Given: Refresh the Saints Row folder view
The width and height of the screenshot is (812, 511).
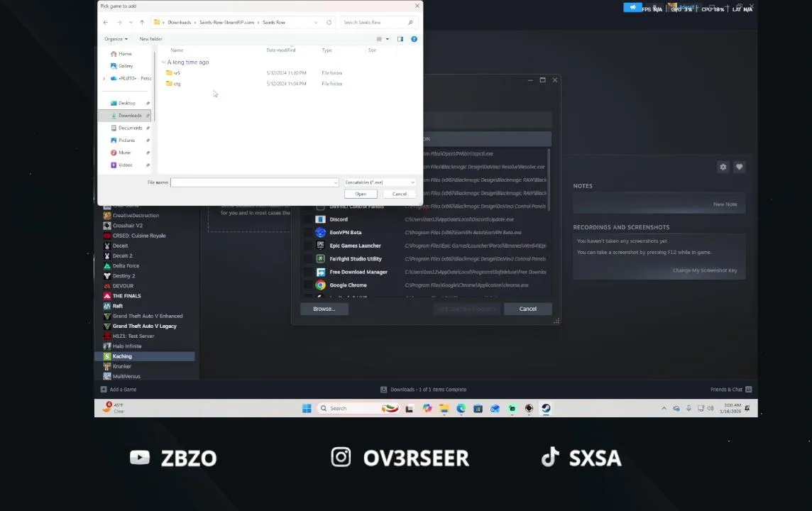Looking at the screenshot, I should click(x=329, y=22).
